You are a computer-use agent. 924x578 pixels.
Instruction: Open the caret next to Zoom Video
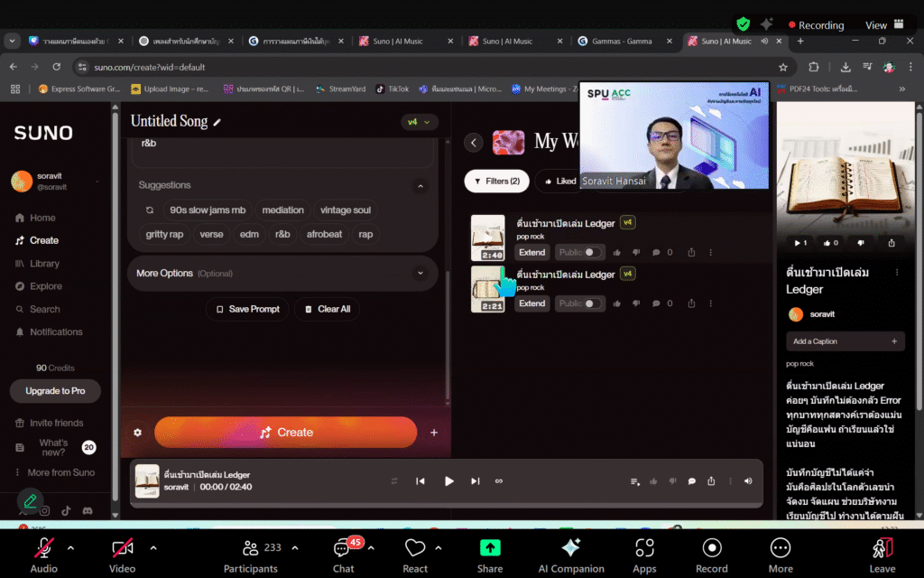[153, 548]
